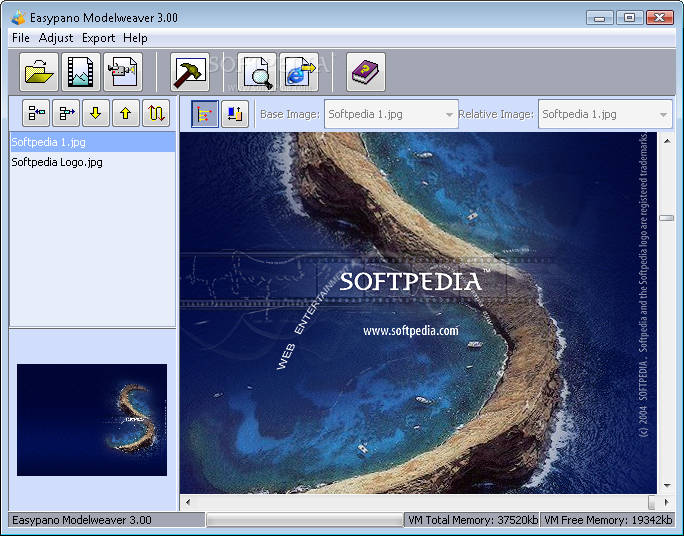Click the VM Total Memory status entry

click(x=472, y=520)
